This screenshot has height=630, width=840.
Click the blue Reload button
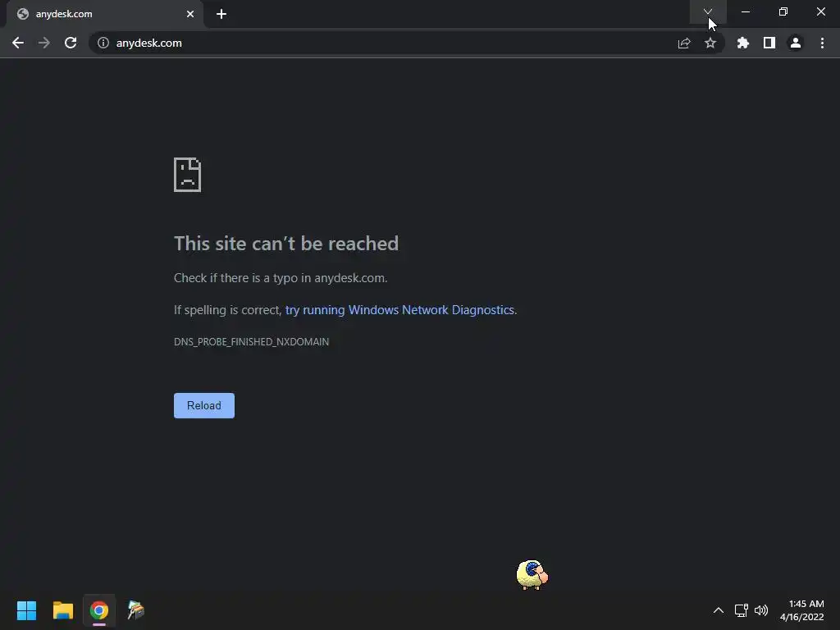tap(204, 405)
